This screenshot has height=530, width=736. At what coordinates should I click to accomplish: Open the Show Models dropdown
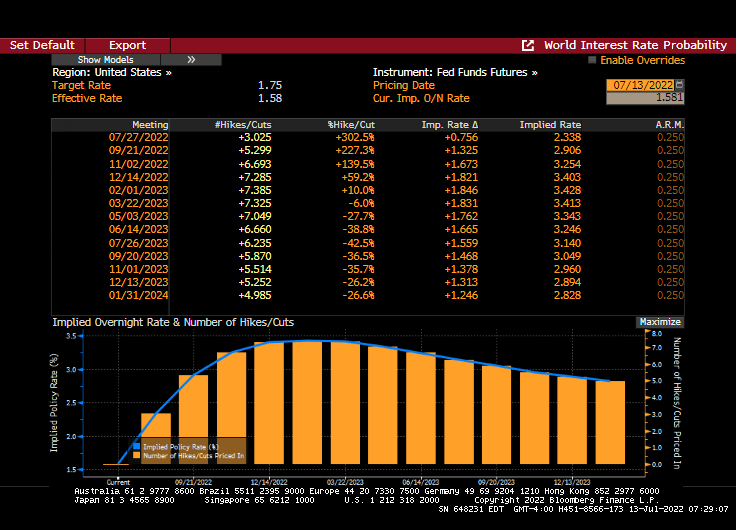(x=106, y=60)
